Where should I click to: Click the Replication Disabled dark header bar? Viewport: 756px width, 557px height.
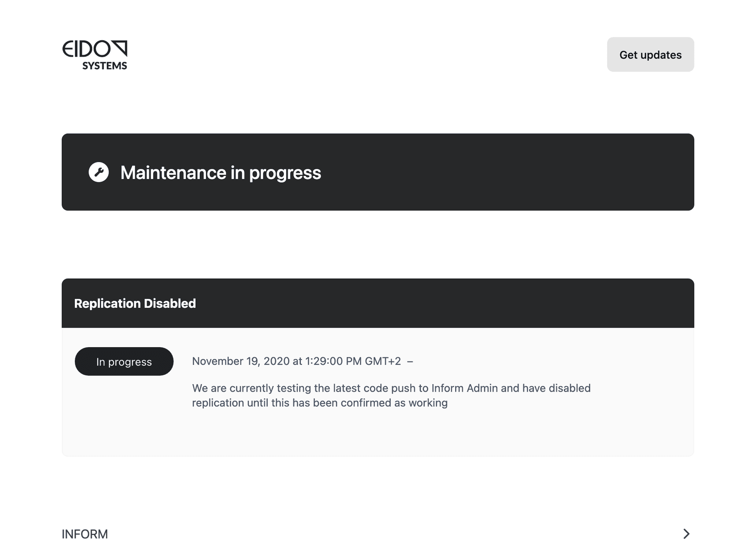378,303
